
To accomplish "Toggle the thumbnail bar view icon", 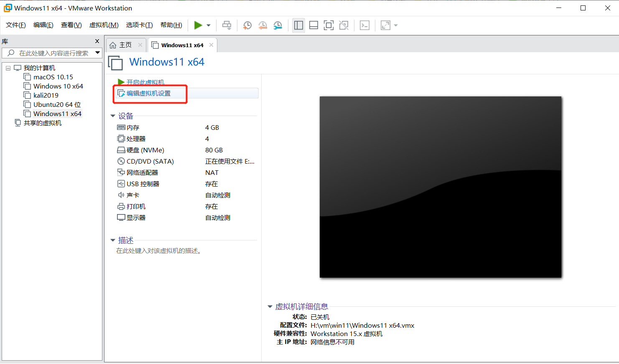I will coord(313,25).
